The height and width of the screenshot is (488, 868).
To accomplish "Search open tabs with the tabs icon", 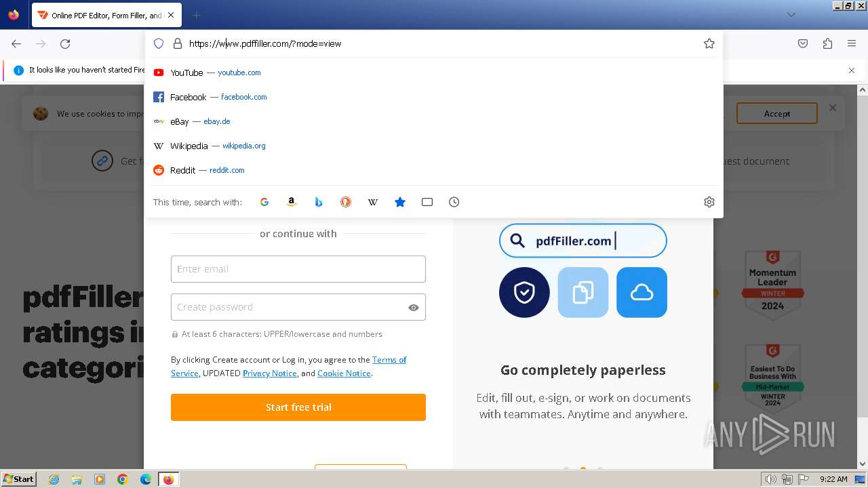I will (427, 202).
